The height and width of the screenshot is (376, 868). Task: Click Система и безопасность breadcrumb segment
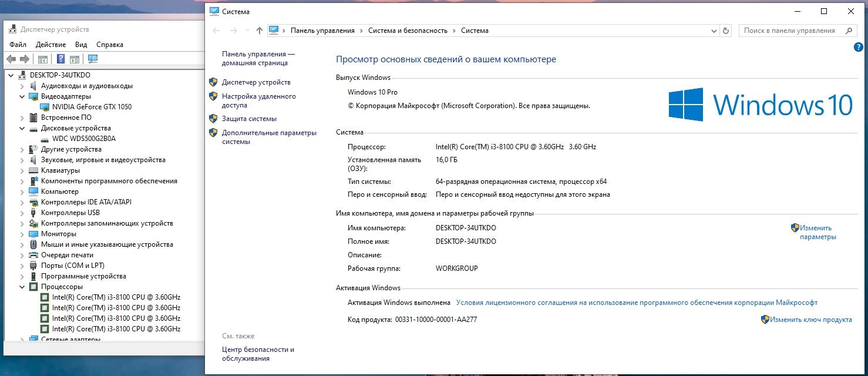408,31
